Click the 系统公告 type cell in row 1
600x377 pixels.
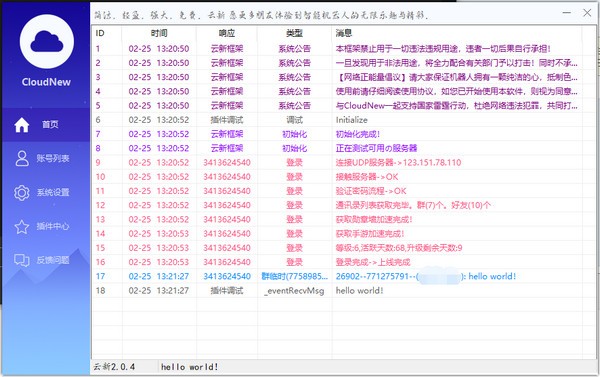pos(295,49)
